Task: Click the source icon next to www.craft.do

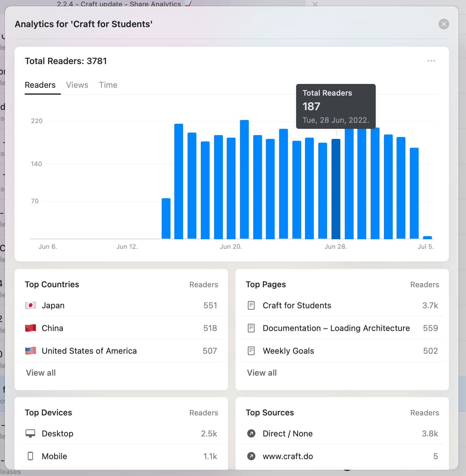Action: (x=251, y=456)
